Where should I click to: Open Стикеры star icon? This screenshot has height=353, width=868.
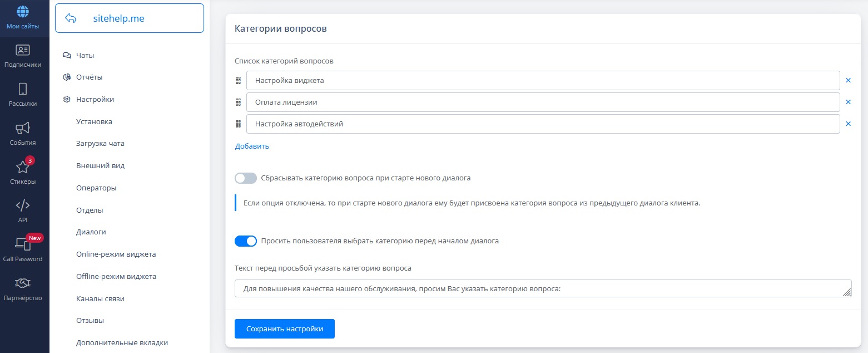[23, 167]
